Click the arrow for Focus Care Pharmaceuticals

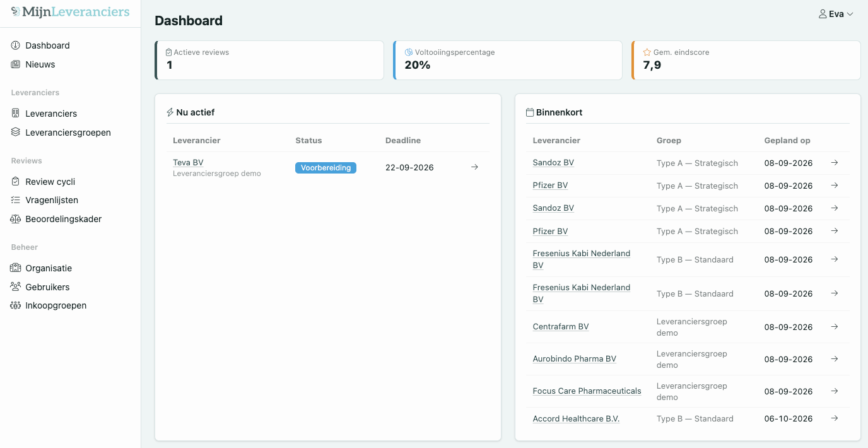[835, 391]
